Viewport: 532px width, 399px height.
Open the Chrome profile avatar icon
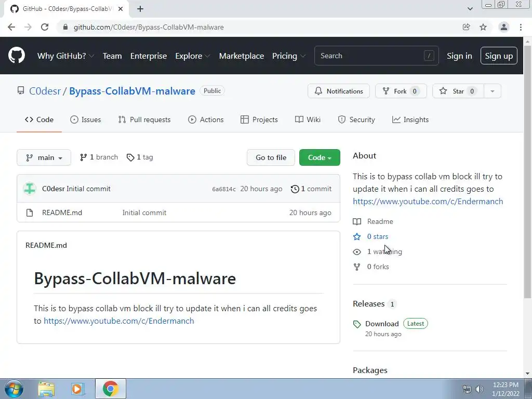(504, 27)
